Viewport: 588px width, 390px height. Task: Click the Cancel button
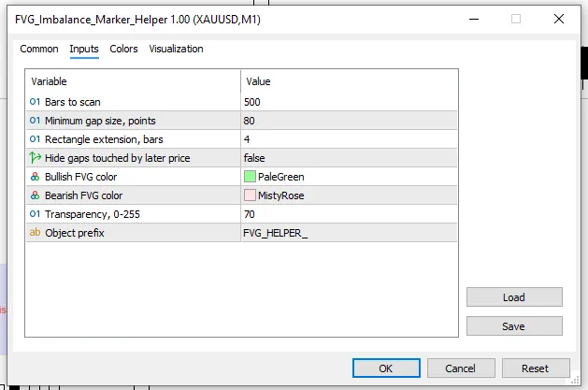tap(461, 368)
